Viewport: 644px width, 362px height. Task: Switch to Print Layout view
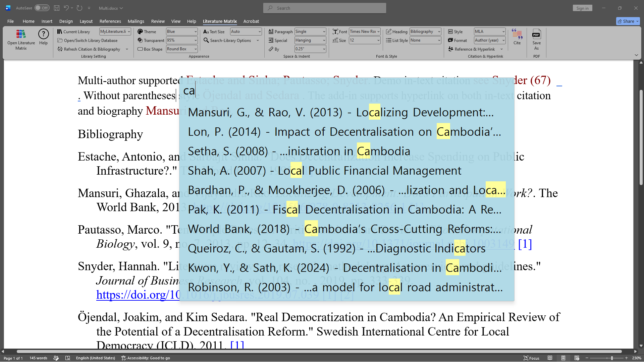click(563, 358)
